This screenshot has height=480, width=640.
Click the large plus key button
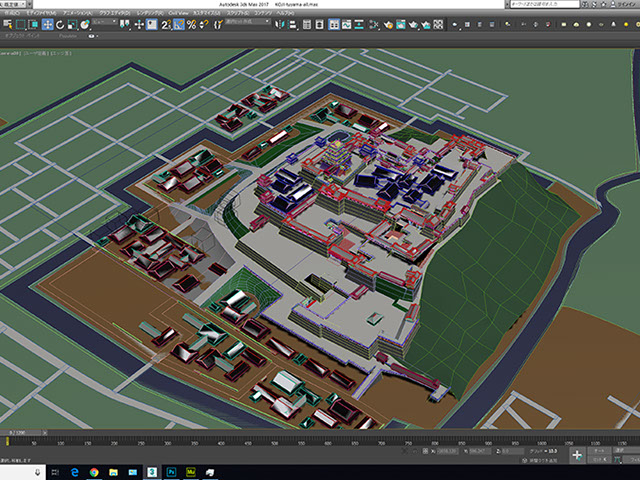point(577,454)
